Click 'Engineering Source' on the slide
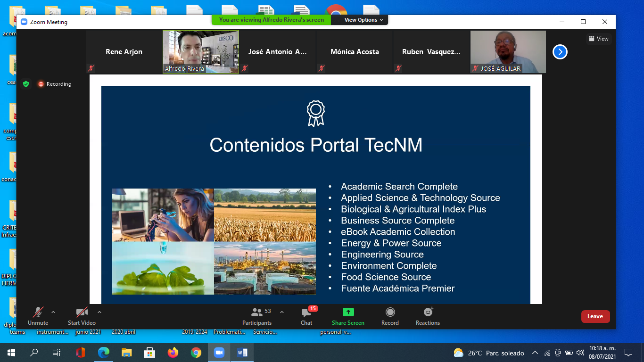 click(382, 255)
